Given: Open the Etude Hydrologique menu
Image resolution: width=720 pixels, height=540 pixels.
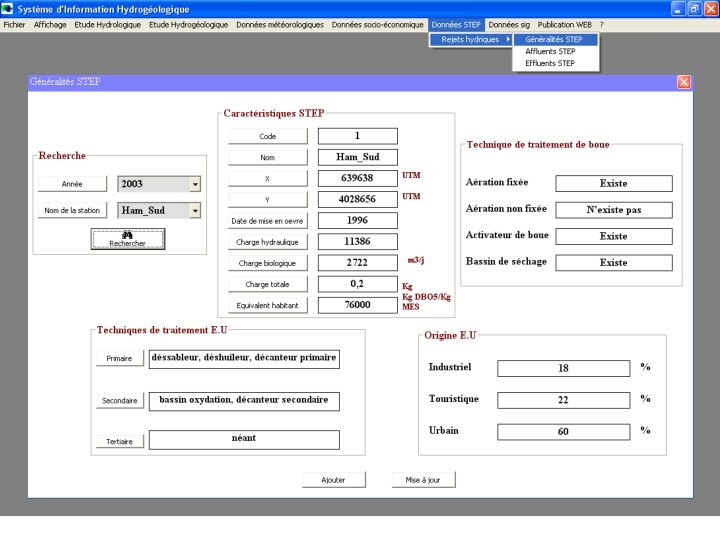Looking at the screenshot, I should [107, 25].
